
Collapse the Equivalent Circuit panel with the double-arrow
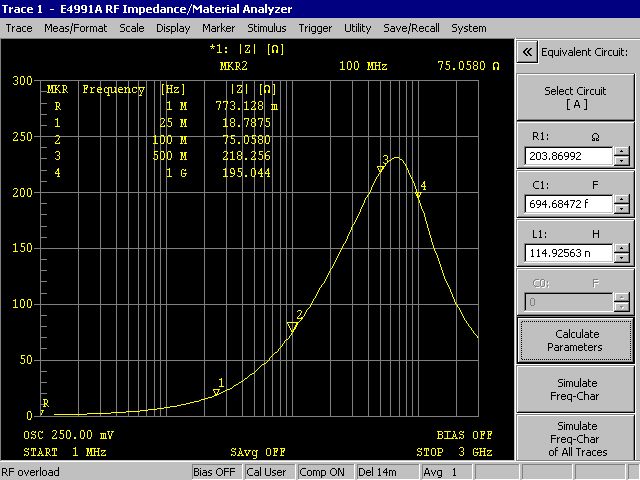(x=527, y=52)
